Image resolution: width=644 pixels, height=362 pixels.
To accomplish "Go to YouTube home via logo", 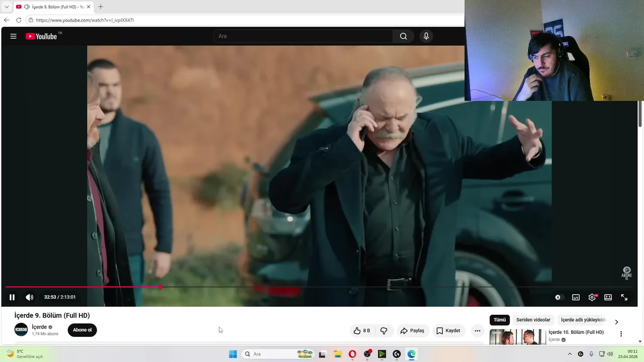I will click(41, 36).
